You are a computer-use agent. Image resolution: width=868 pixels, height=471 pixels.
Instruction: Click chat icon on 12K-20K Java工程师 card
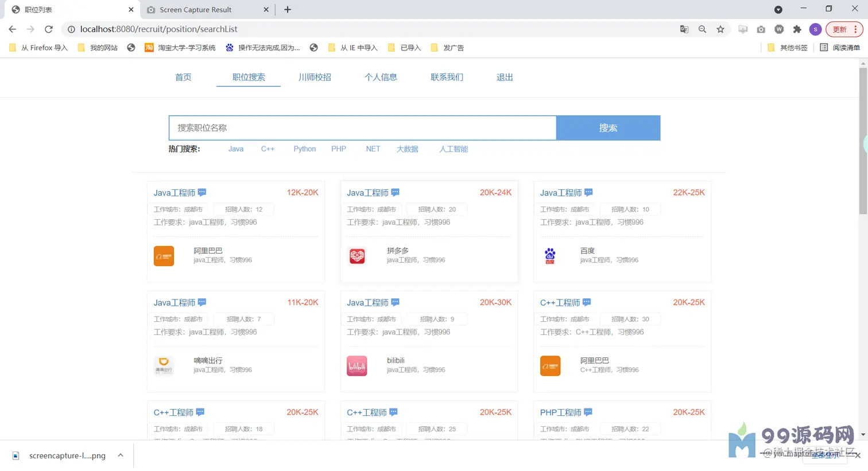tap(202, 192)
